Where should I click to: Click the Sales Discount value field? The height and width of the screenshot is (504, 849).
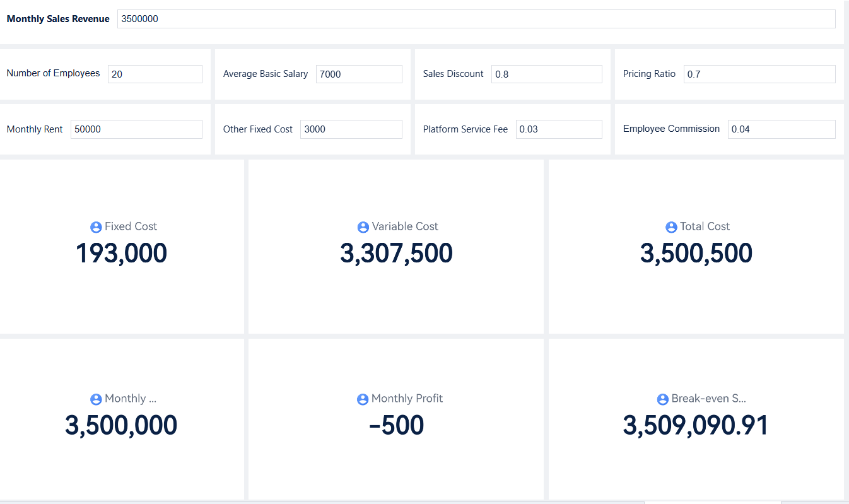click(546, 74)
